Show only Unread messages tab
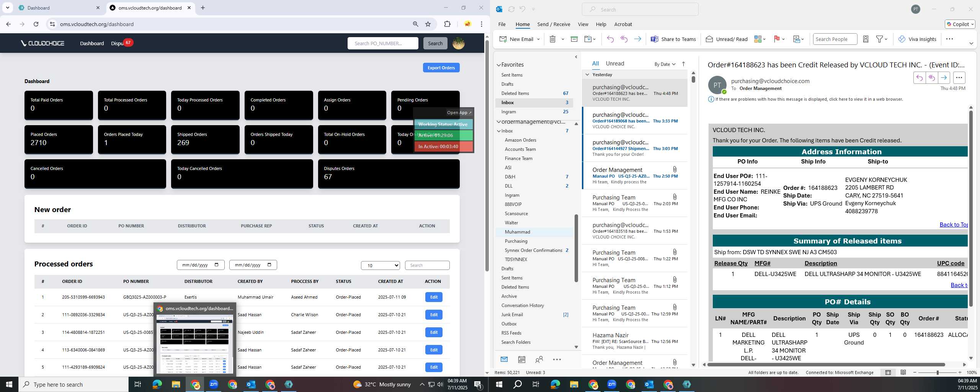Screen dimensions: 980x392 tap(615, 64)
